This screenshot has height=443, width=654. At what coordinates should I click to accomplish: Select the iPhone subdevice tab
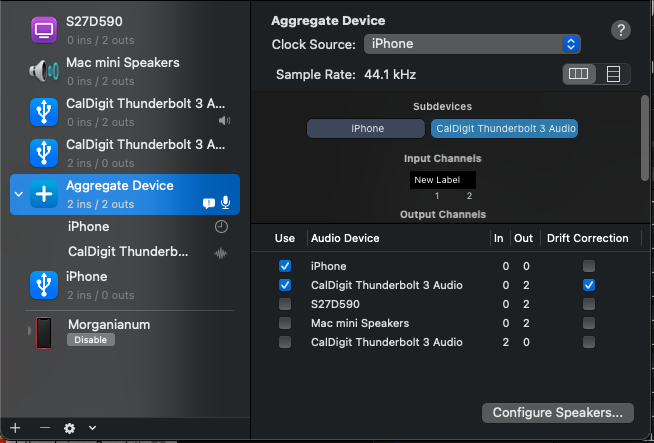pos(366,128)
